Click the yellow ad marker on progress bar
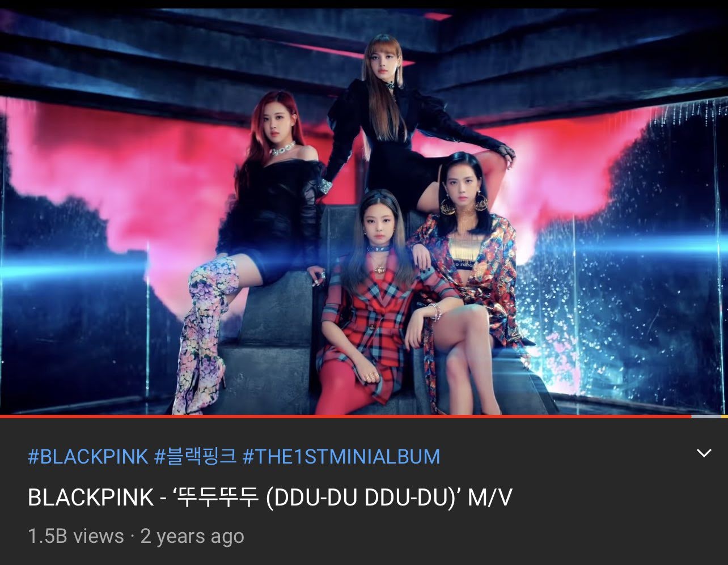Image resolution: width=728 pixels, height=565 pixels. tap(723, 417)
